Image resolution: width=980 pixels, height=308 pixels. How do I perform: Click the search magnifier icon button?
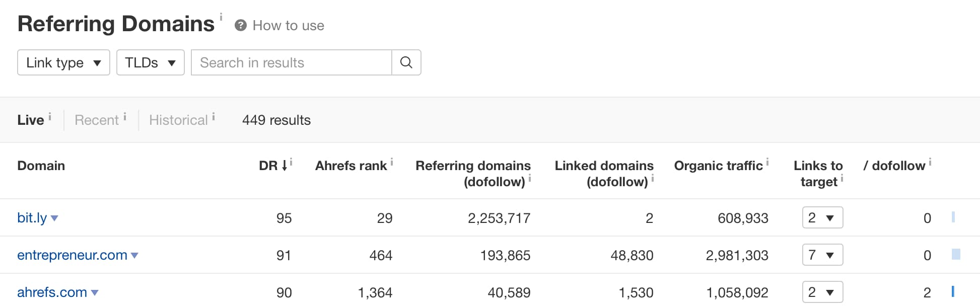click(x=406, y=62)
